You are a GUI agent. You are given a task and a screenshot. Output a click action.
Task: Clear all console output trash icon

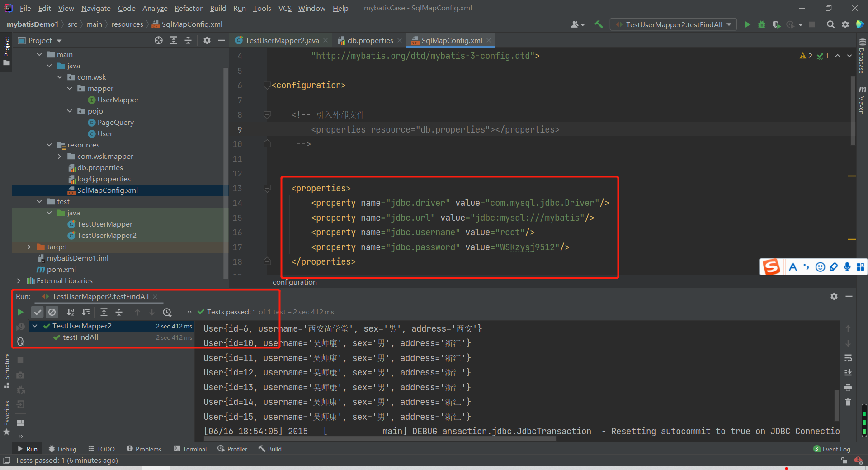(848, 402)
